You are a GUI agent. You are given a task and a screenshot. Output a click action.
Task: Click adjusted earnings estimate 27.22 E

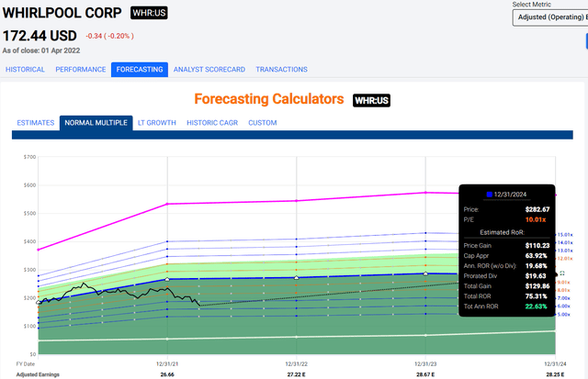296,374
